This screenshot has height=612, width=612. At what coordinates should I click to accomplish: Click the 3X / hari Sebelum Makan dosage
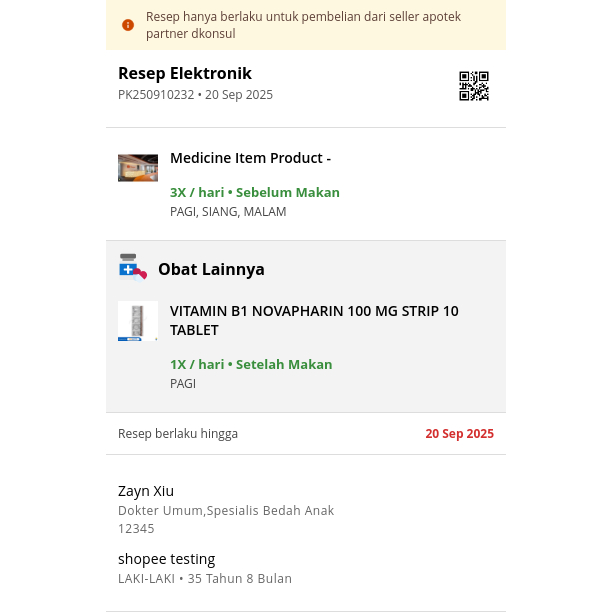(255, 192)
